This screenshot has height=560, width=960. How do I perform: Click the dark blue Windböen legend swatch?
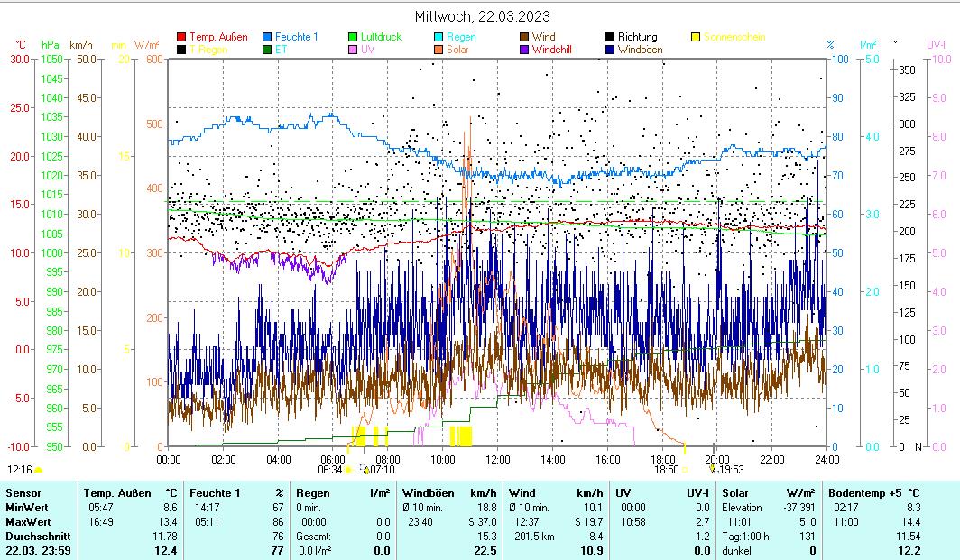tap(610, 50)
